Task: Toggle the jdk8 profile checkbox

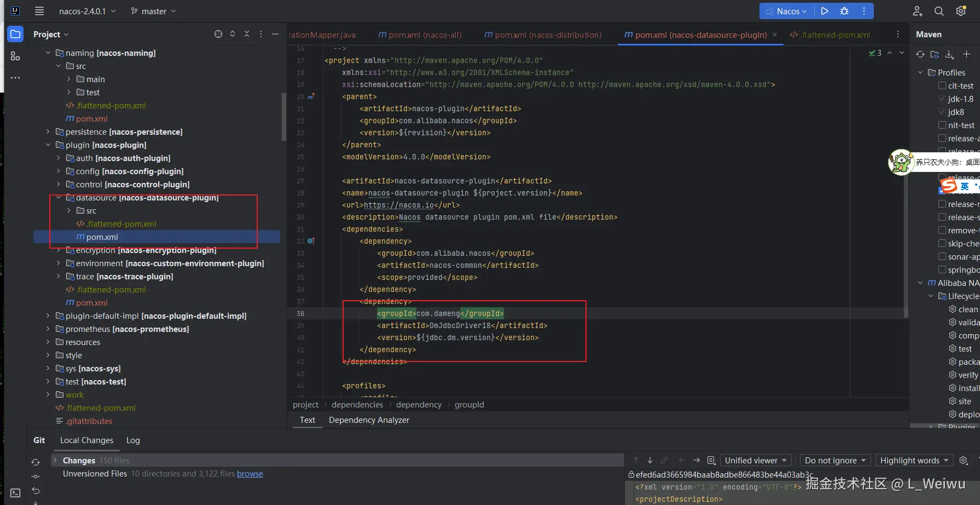Action: pos(942,112)
